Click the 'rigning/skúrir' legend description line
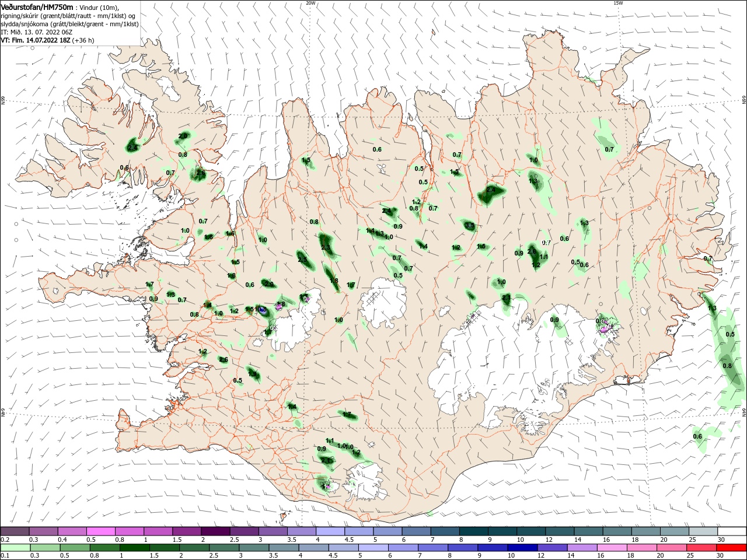The width and height of the screenshot is (747, 560). pos(68,16)
